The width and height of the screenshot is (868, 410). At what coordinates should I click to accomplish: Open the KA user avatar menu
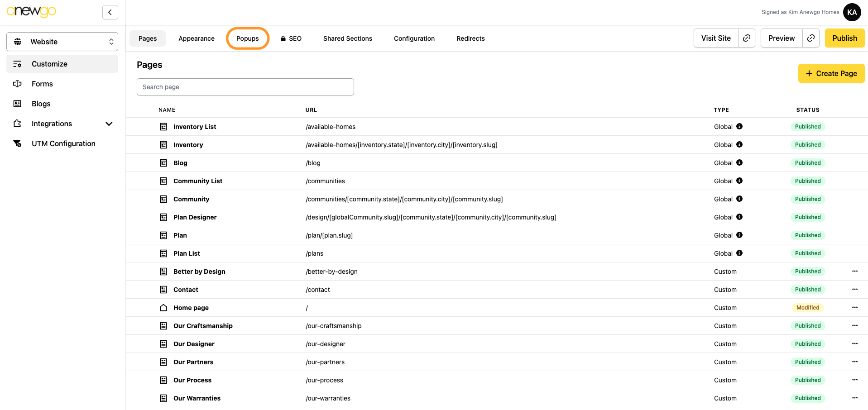pos(852,12)
